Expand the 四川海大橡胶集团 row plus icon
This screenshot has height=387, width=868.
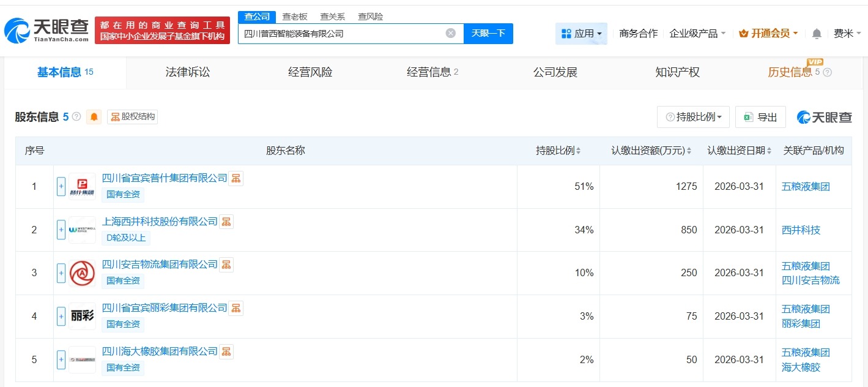point(61,359)
